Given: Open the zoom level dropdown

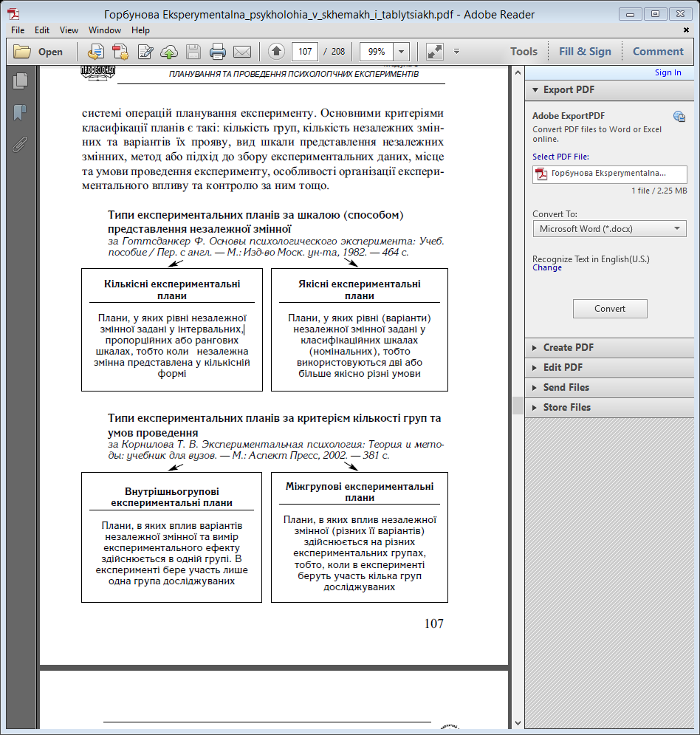Looking at the screenshot, I should pyautogui.click(x=401, y=52).
